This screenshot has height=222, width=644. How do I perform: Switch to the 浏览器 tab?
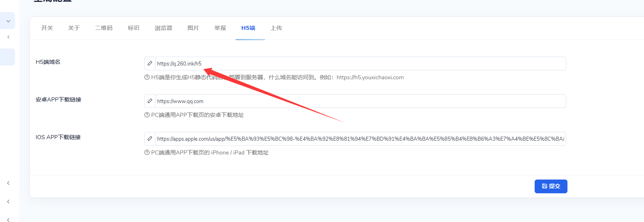coord(163,28)
